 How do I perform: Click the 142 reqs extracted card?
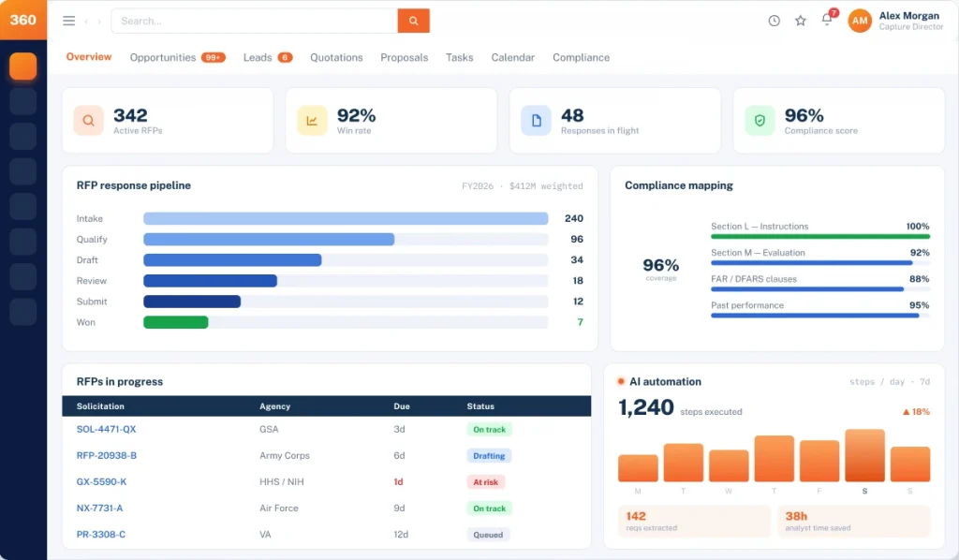point(694,521)
